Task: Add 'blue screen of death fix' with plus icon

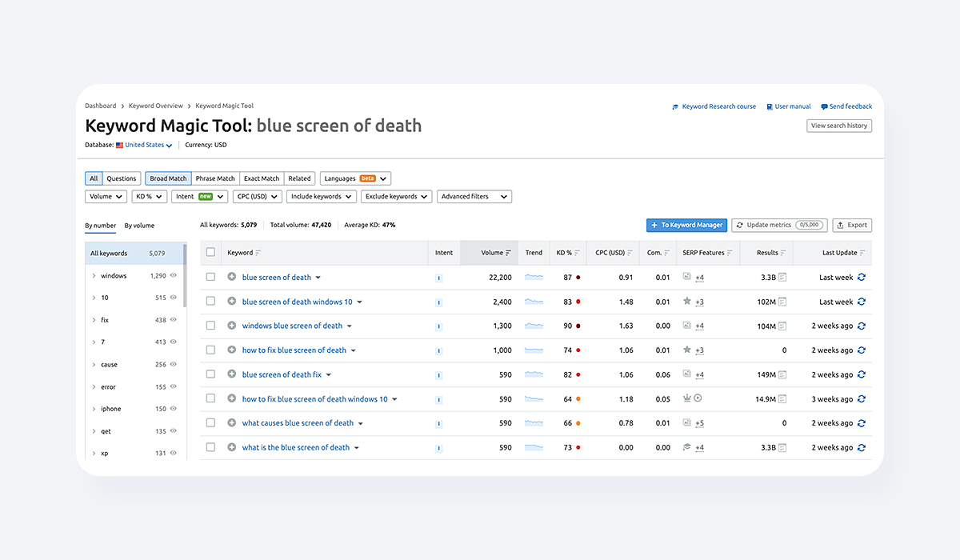Action: click(232, 374)
